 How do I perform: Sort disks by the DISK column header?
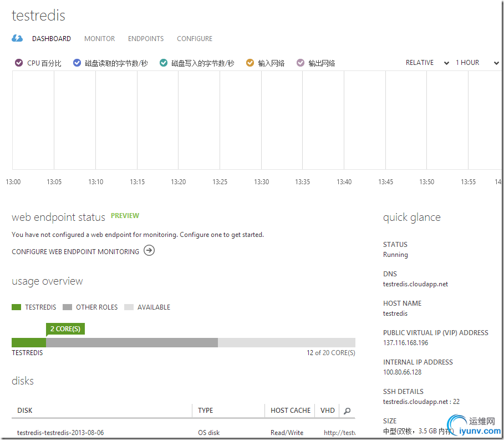click(25, 411)
